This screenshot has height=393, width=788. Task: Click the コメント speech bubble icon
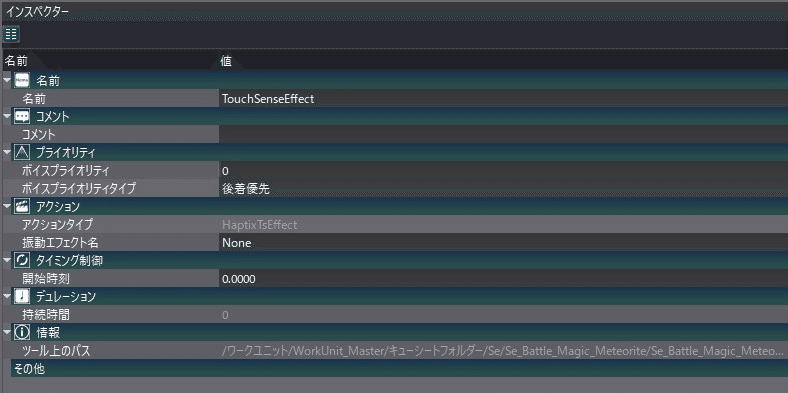pyautogui.click(x=21, y=117)
